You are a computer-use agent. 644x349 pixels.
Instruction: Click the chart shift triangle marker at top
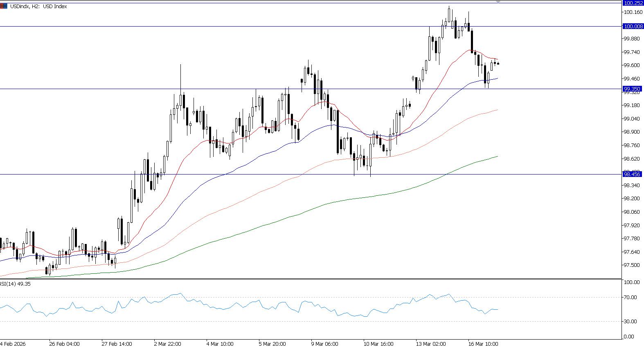(x=498, y=2)
